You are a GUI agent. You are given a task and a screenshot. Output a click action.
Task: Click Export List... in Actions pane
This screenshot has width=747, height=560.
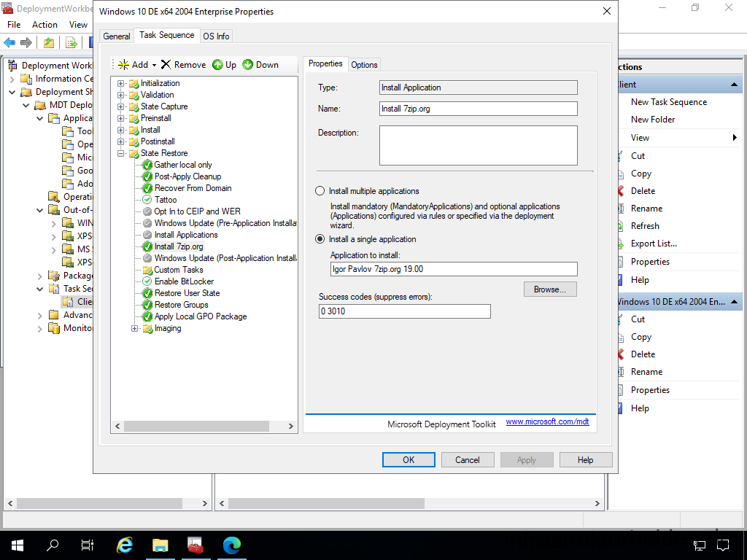click(x=654, y=244)
